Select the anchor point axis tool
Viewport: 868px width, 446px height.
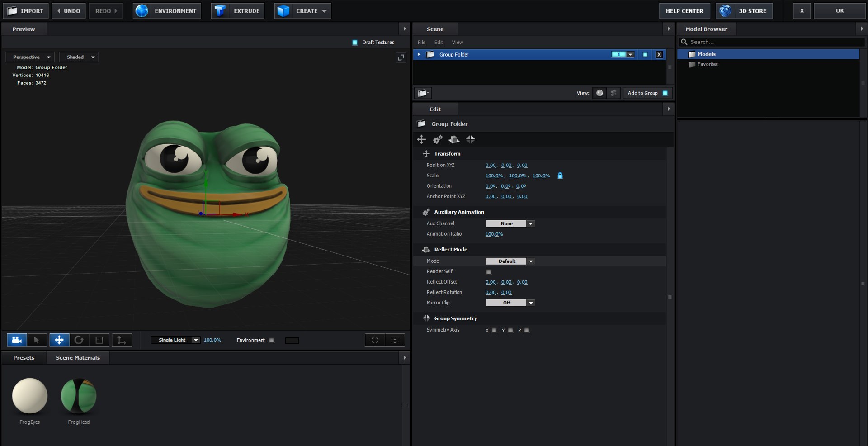pyautogui.click(x=122, y=340)
